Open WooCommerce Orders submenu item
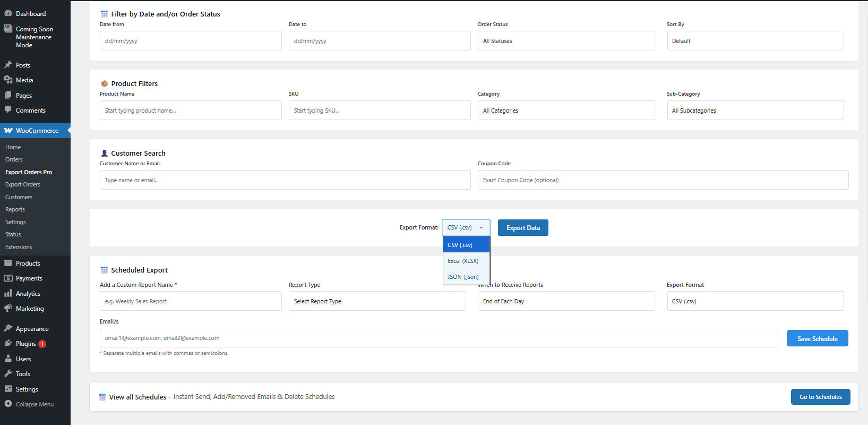The width and height of the screenshot is (868, 425). tap(14, 159)
